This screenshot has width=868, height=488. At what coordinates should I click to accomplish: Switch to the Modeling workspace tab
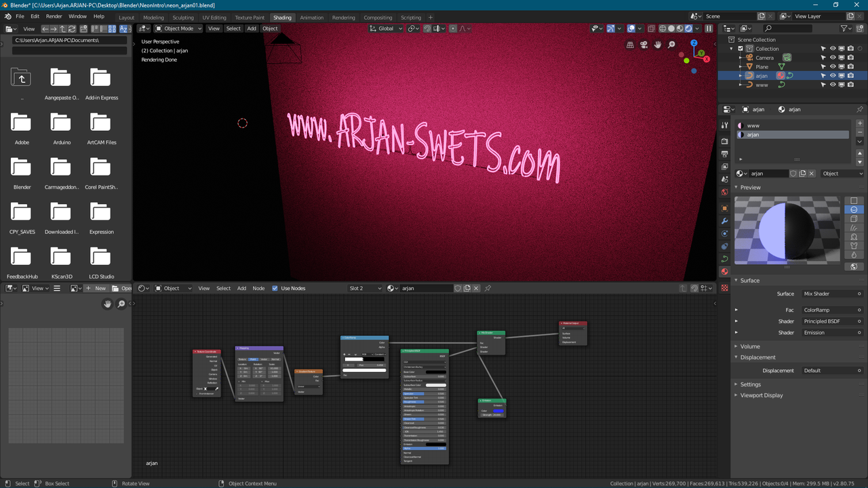coord(153,18)
